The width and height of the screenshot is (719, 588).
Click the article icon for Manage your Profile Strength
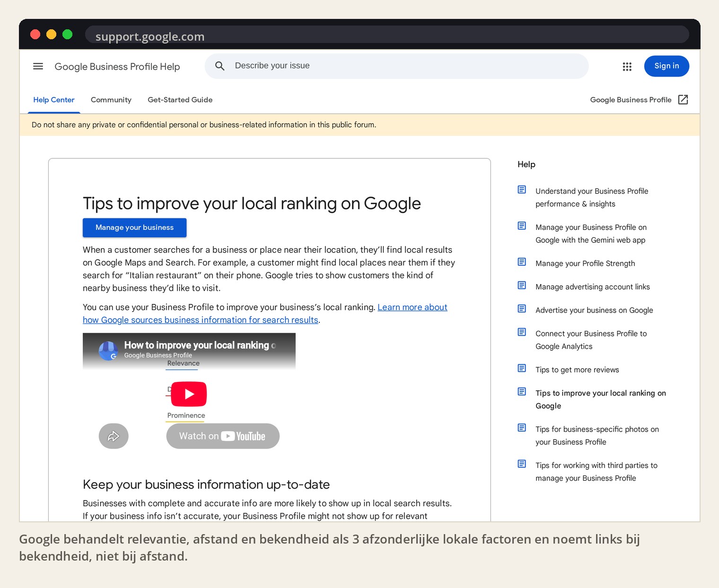pos(522,262)
